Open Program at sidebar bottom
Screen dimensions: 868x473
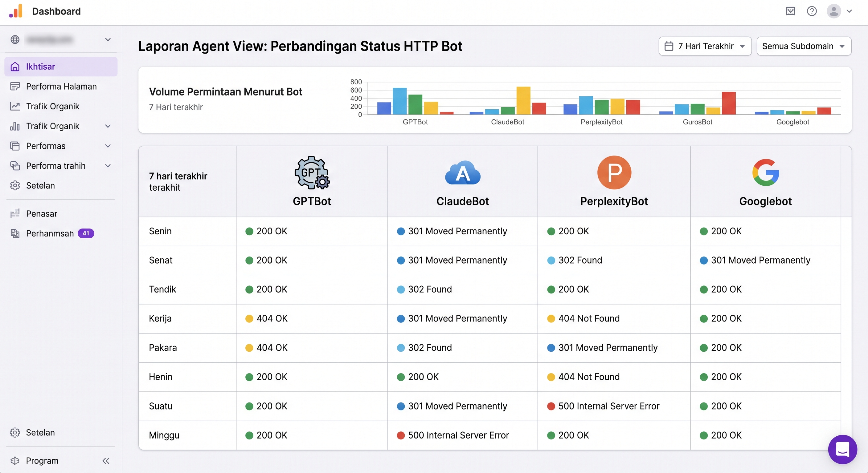[x=42, y=461]
